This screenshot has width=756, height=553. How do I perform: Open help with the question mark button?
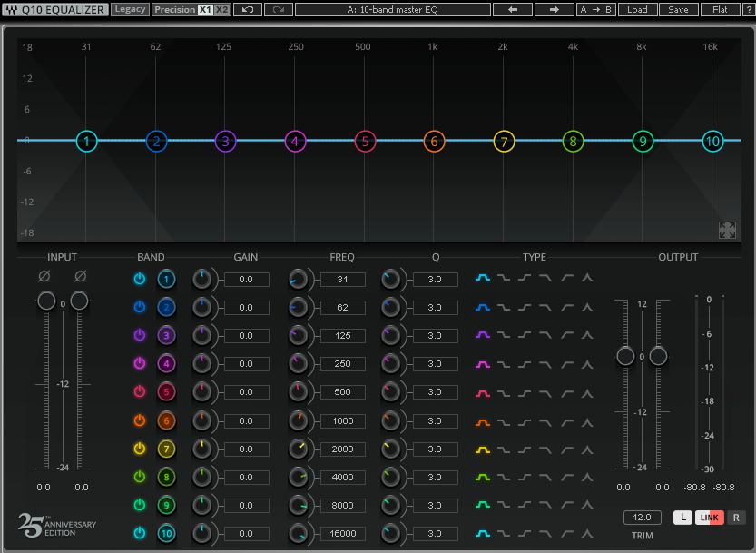[x=750, y=10]
